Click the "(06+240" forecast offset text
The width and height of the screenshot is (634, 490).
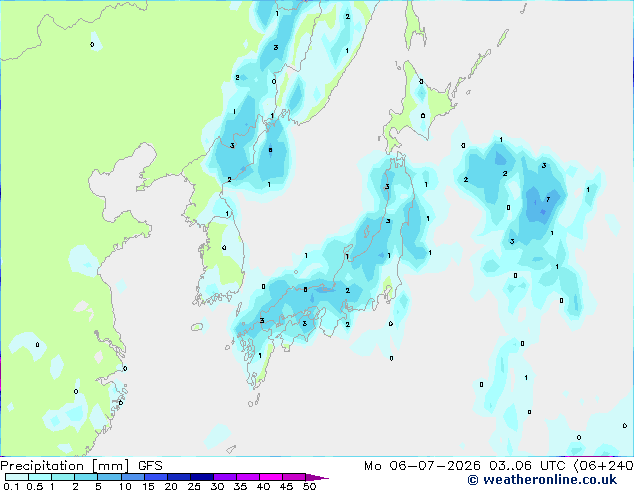tap(603, 466)
